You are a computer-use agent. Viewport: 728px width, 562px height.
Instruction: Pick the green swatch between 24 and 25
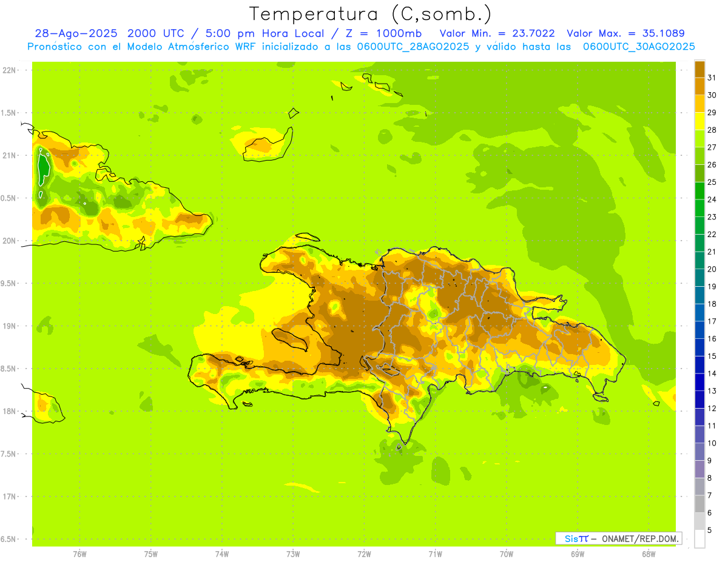[699, 191]
